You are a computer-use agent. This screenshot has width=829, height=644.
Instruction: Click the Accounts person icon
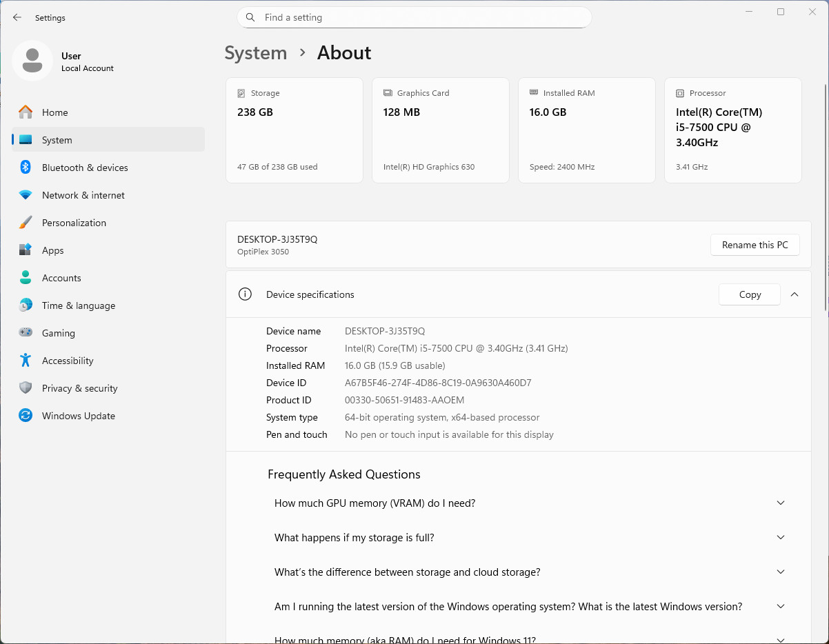coord(26,278)
